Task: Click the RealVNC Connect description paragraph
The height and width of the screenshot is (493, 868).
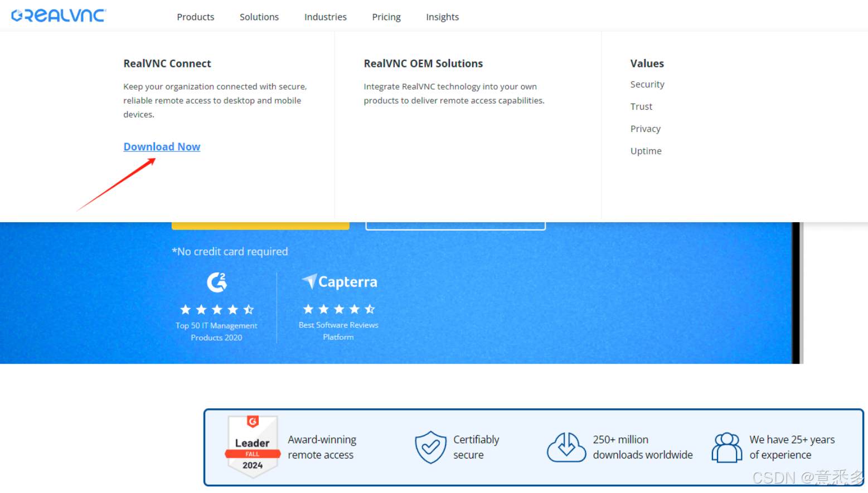Action: tap(215, 100)
